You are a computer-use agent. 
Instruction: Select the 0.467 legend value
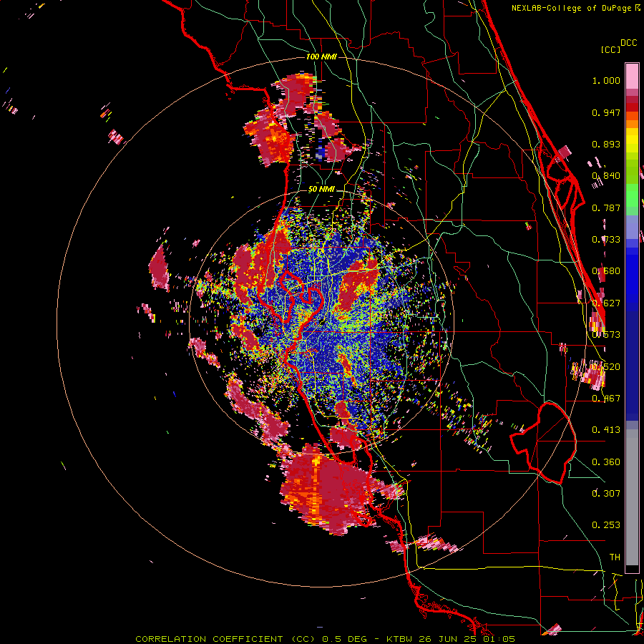point(606,399)
